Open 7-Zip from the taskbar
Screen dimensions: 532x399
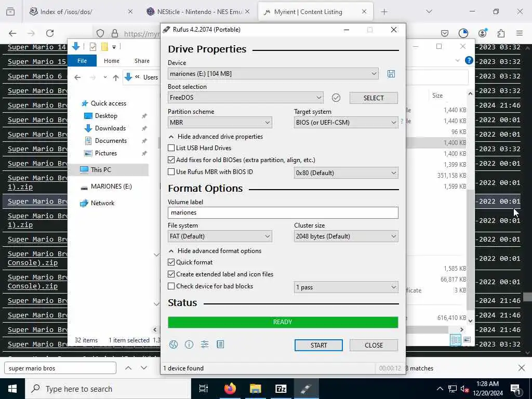(x=281, y=389)
